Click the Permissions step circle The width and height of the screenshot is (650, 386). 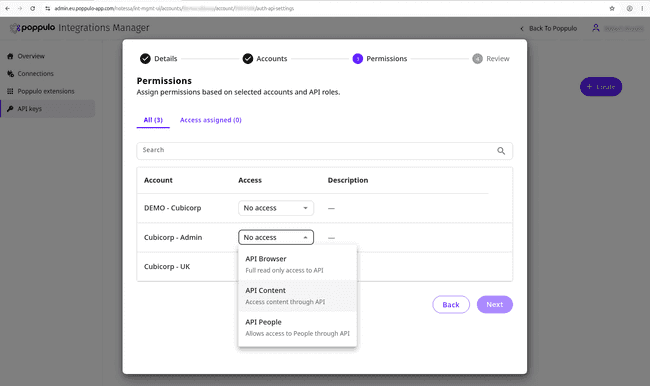[x=357, y=58]
